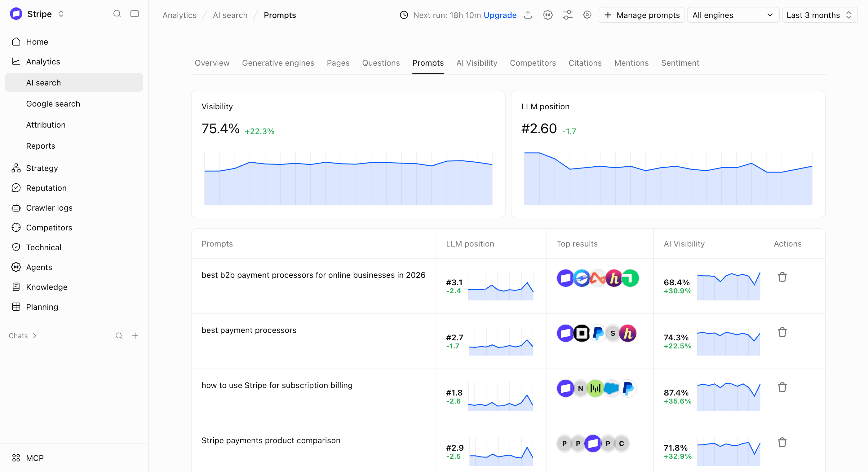The height and width of the screenshot is (472, 868).
Task: Open Analytics section in sidebar
Action: (x=74, y=62)
